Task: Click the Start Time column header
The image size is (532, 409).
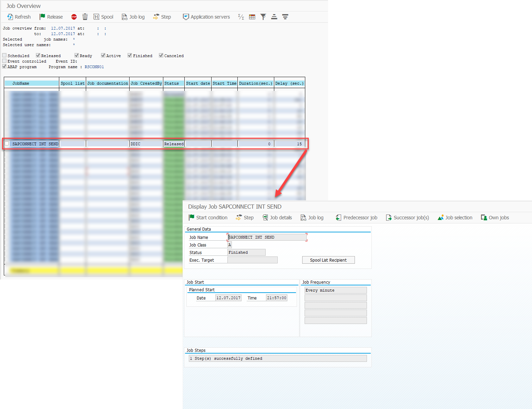Action: pyautogui.click(x=224, y=83)
